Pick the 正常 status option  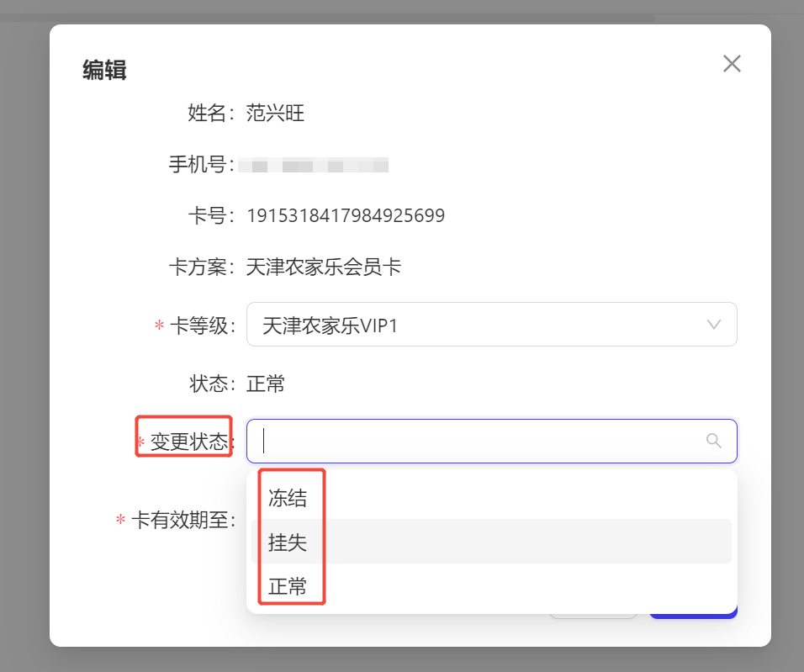288,586
